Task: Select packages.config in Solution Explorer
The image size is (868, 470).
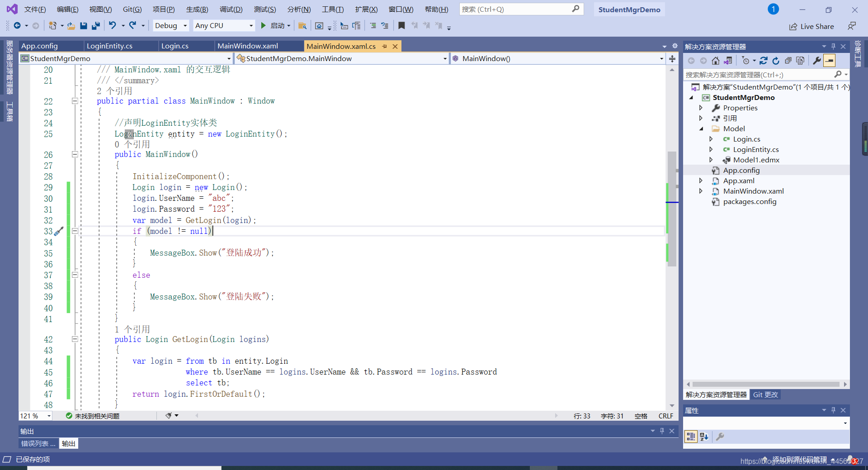Action: click(750, 202)
